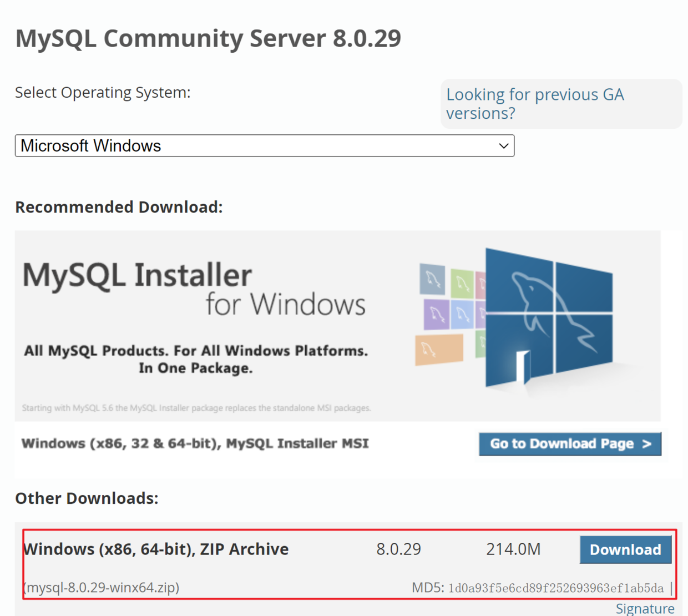This screenshot has width=688, height=616.
Task: Click the purple dolphin tile
Action: (x=436, y=315)
